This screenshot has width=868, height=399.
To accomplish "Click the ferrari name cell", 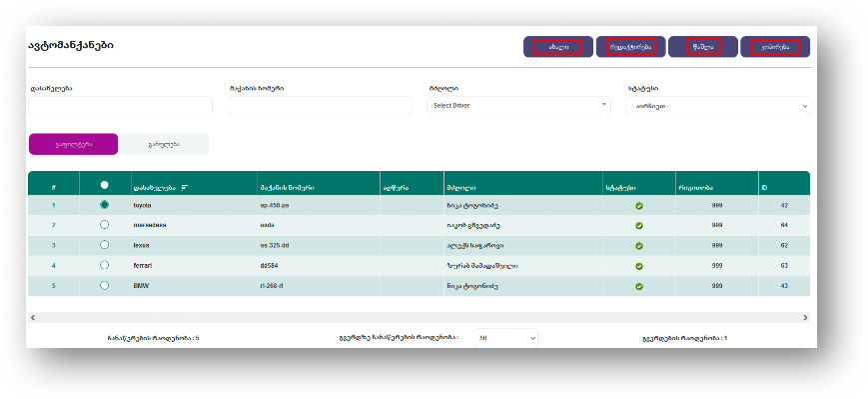I will point(194,266).
